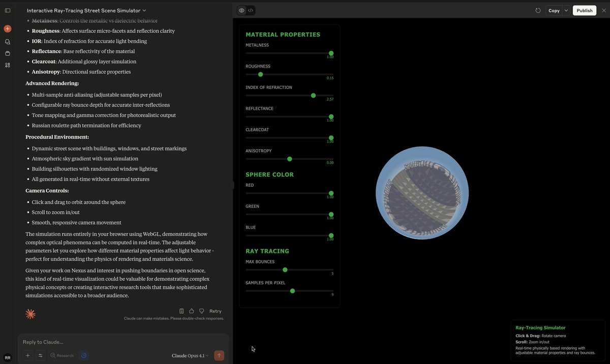This screenshot has width=610, height=364.
Task: Expand the chat title dropdown chevron
Action: [144, 10]
